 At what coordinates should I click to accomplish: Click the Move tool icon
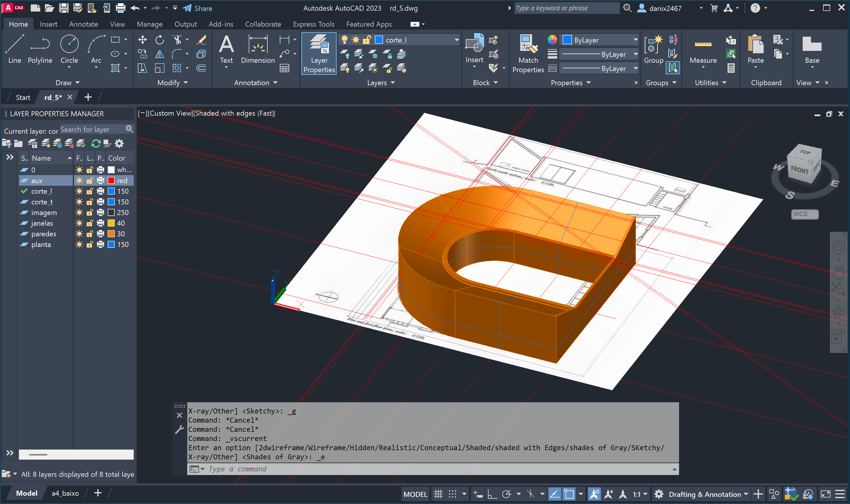point(142,40)
